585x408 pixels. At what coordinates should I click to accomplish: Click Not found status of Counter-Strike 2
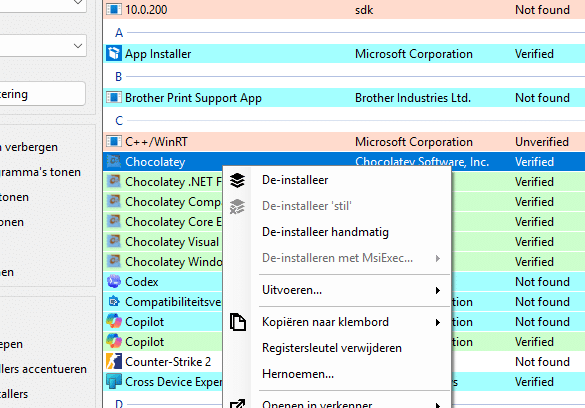pos(542,362)
